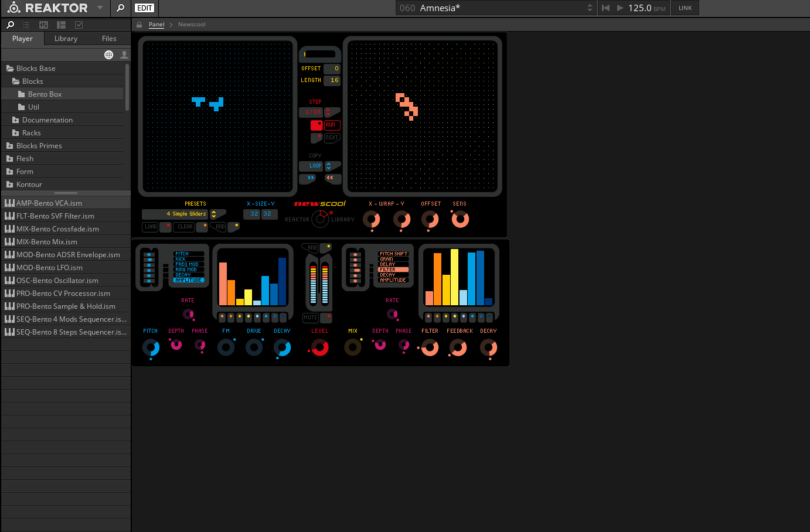Open the COPY LOOP mode selector arrows
Image resolution: width=810 pixels, height=532 pixels.
click(x=329, y=166)
